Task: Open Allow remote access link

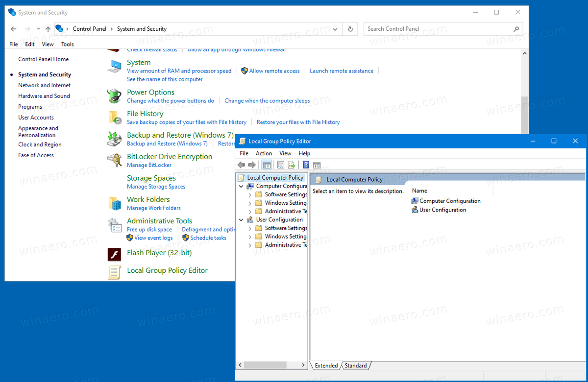Action: [x=274, y=71]
